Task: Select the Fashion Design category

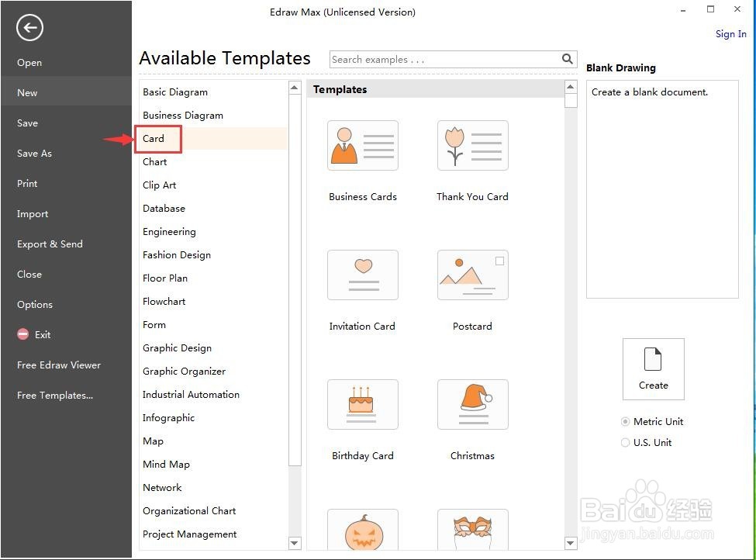Action: point(177,254)
